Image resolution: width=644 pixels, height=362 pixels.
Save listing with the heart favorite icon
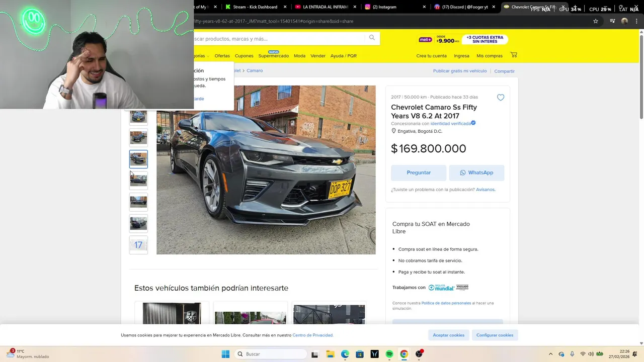point(501,98)
